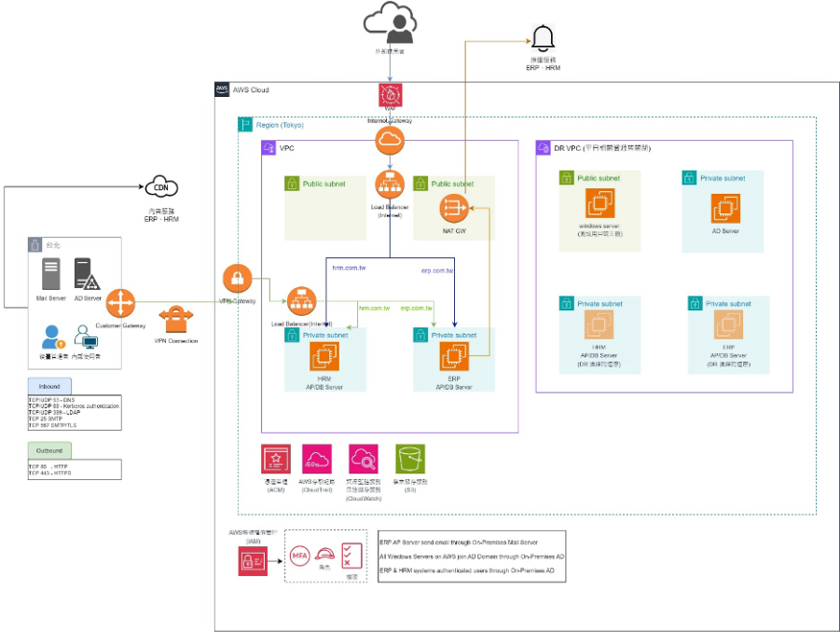Select the Internet Gateway cloud icon

[390, 141]
